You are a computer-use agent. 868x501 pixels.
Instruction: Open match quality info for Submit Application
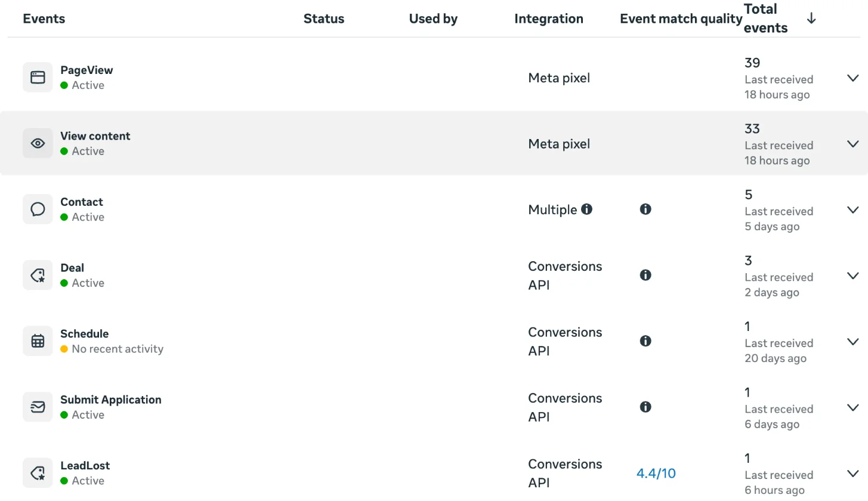645,407
